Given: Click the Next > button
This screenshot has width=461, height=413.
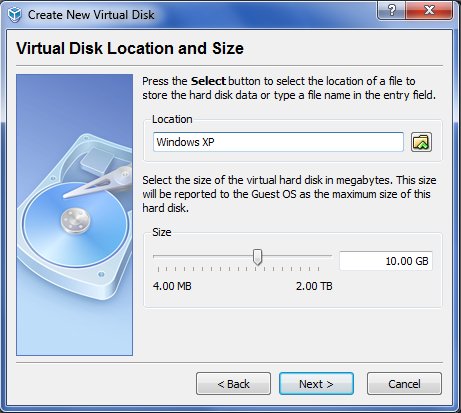Looking at the screenshot, I should [x=316, y=384].
